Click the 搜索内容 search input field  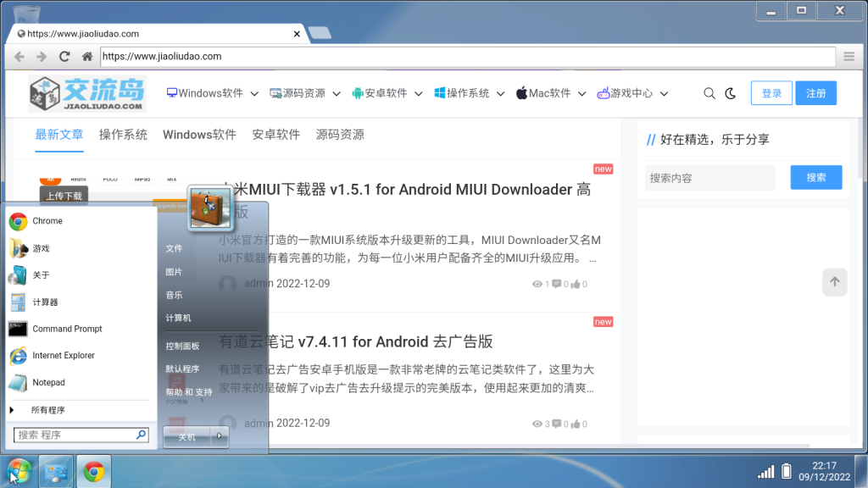pyautogui.click(x=709, y=178)
